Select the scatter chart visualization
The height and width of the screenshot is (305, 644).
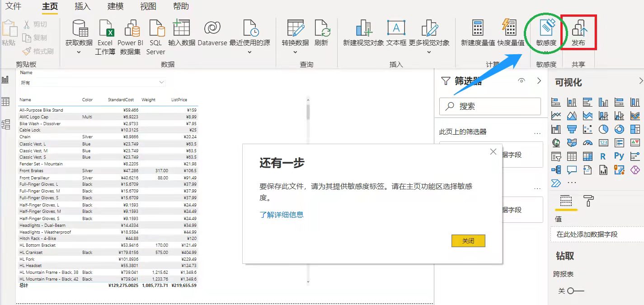click(x=588, y=129)
